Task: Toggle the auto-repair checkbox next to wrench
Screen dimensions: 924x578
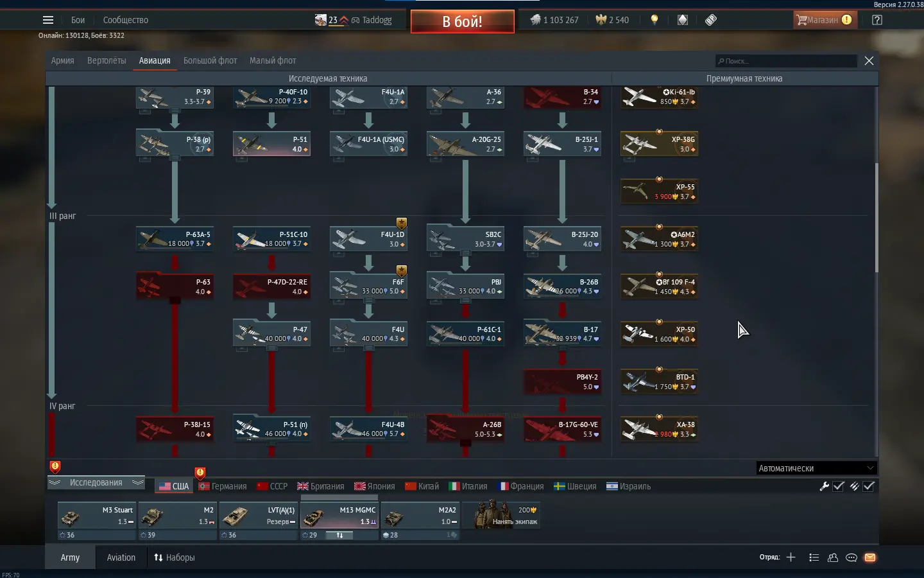Action: click(x=839, y=486)
